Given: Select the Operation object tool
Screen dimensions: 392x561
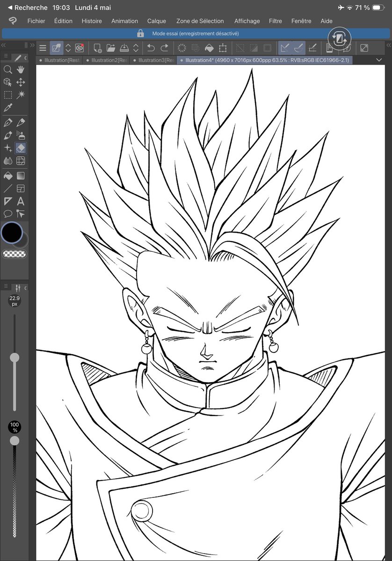Looking at the screenshot, I should click(8, 82).
